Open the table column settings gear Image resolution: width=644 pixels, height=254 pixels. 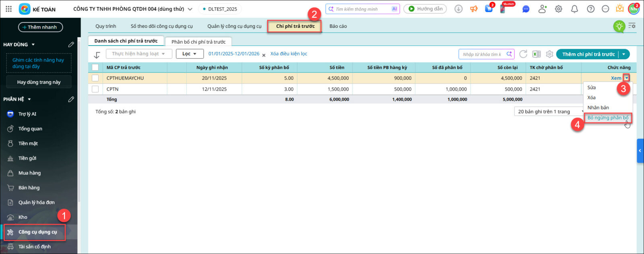pos(549,54)
